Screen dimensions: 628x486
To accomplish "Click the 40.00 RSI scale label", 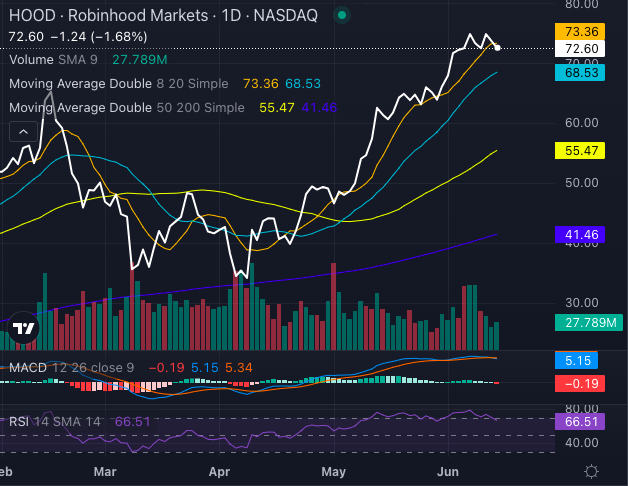I will [x=582, y=443].
